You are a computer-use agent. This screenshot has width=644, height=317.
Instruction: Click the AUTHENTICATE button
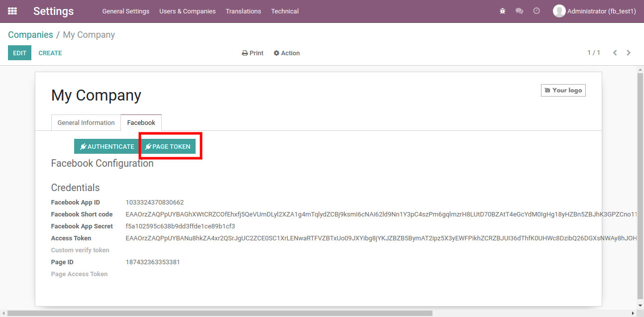coord(107,146)
